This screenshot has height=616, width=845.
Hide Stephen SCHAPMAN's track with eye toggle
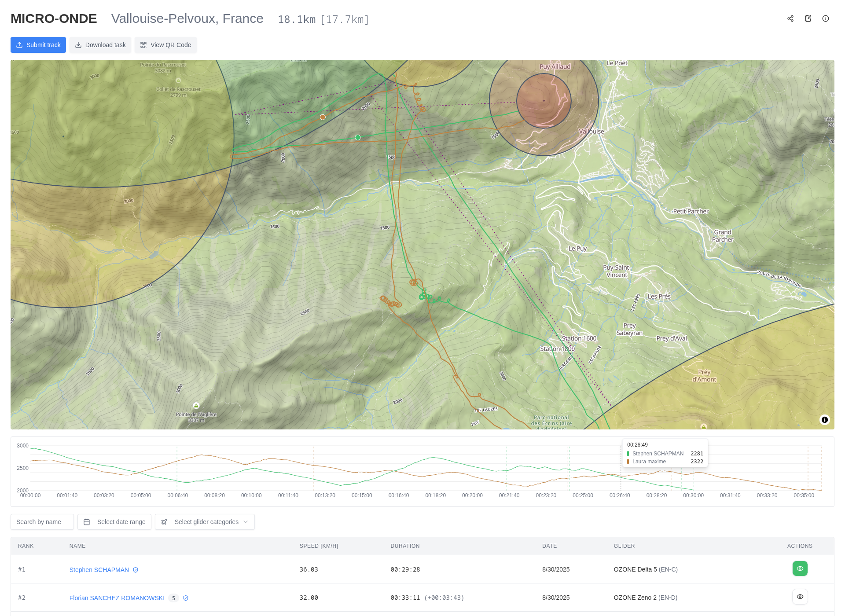point(800,568)
